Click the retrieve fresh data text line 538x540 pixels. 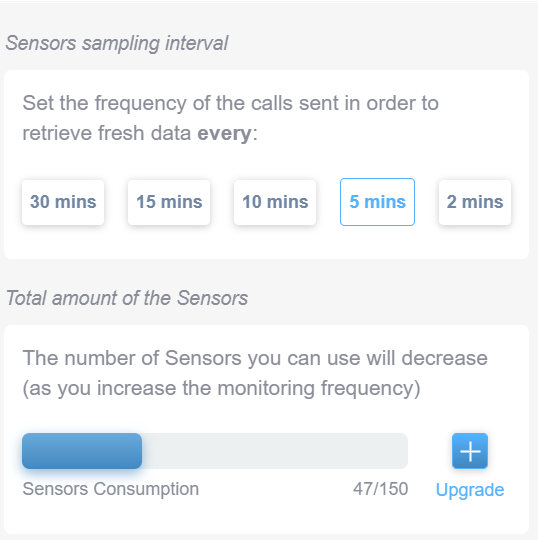pos(107,133)
